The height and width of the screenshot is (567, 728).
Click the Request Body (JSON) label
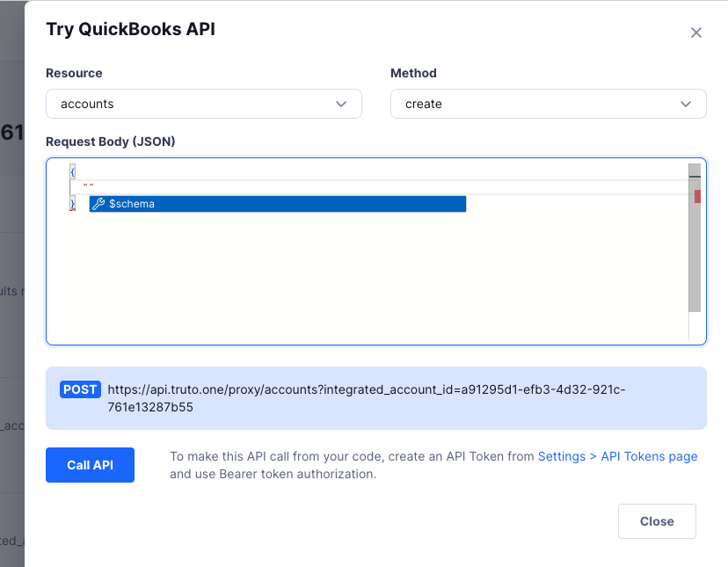pyautogui.click(x=111, y=142)
